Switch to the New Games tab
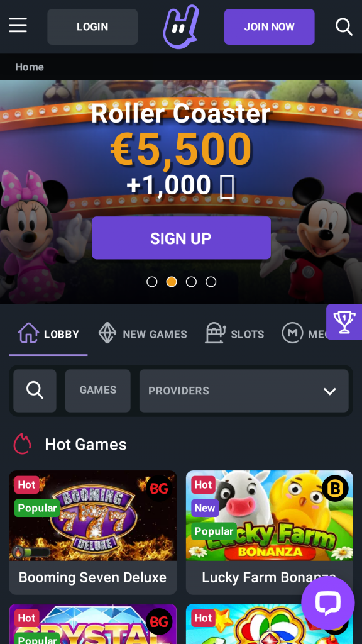The width and height of the screenshot is (362, 644). click(x=143, y=333)
